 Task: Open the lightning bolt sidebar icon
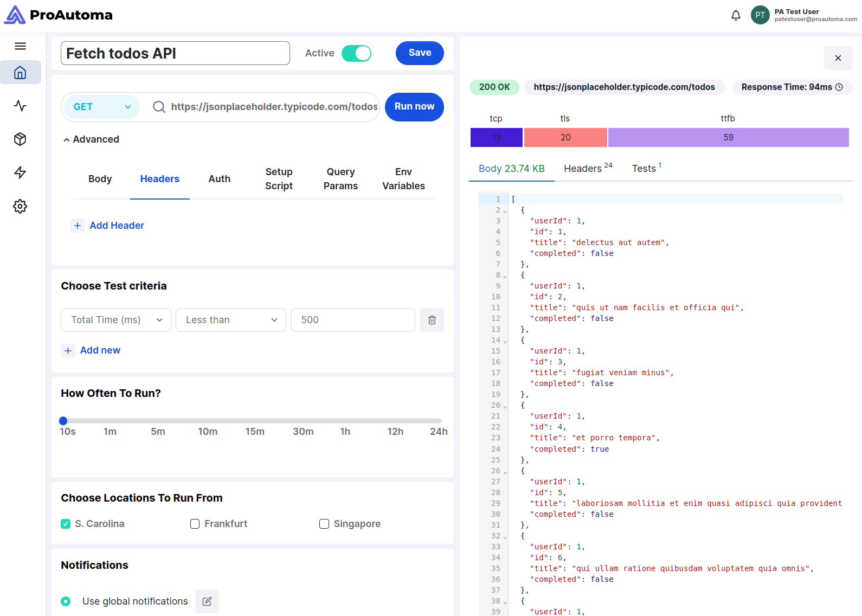pyautogui.click(x=20, y=172)
